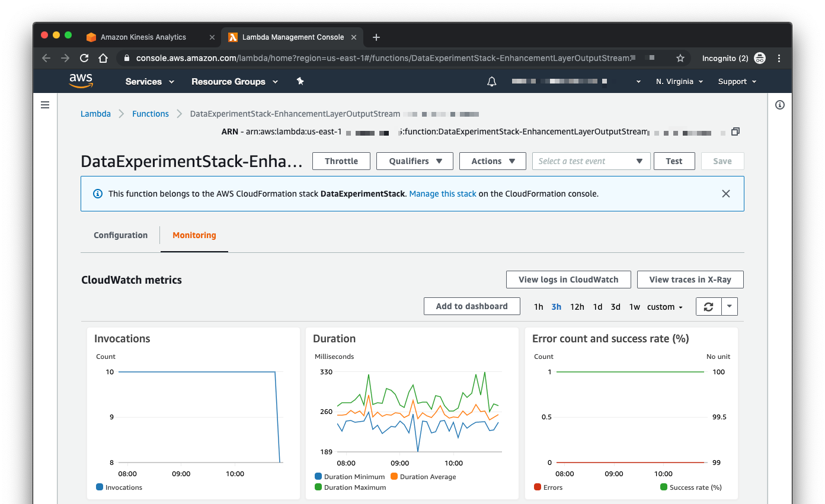The image size is (825, 504).
Task: Refresh the CloudWatch metrics graphs
Action: pyautogui.click(x=708, y=306)
